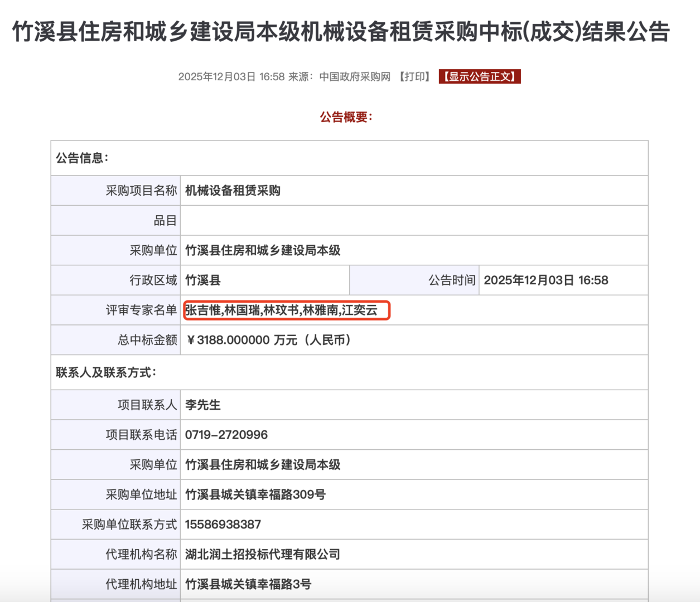Click the ￥3188.000000 万元 bid amount

coord(268,340)
